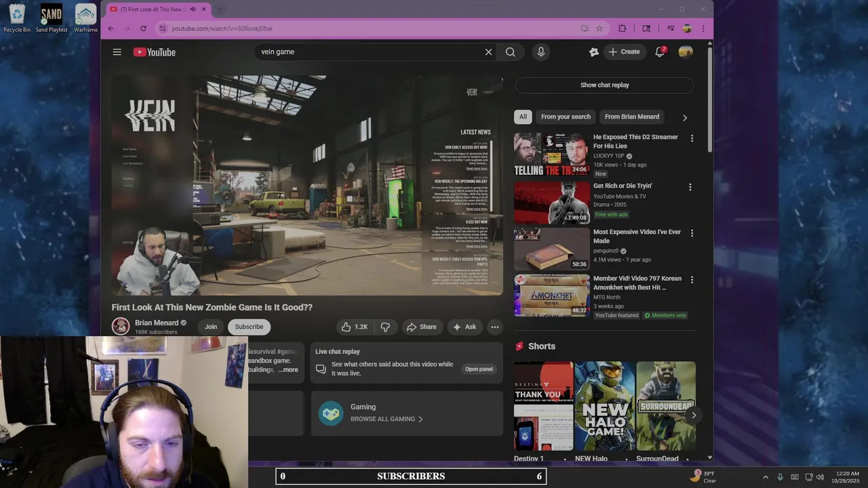Image resolution: width=868 pixels, height=488 pixels.
Task: Open Recycle Bin desktop icon
Action: [x=17, y=18]
